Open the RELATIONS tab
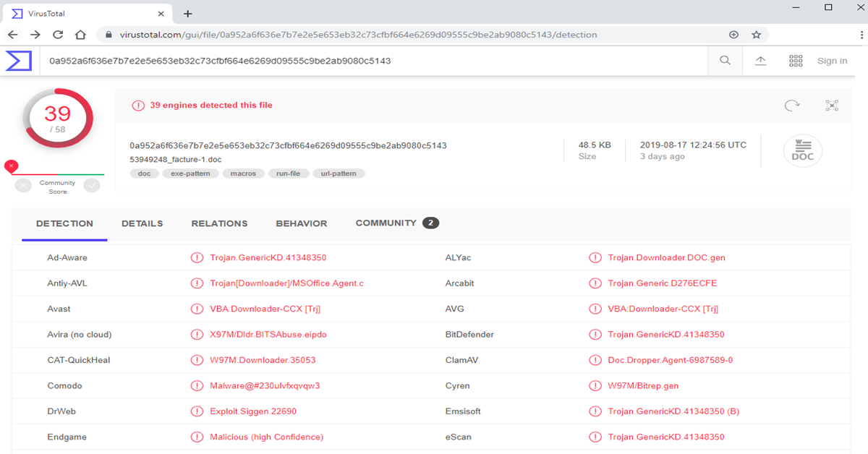The height and width of the screenshot is (454, 868). tap(219, 223)
